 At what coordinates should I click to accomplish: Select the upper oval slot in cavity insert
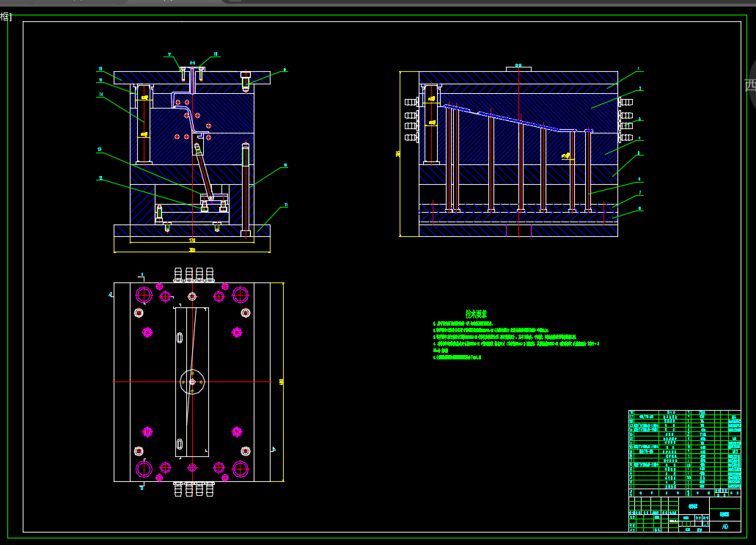click(x=180, y=337)
